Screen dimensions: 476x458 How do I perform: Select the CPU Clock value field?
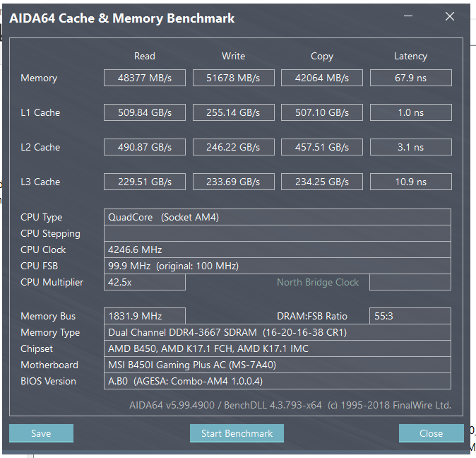[278, 249]
